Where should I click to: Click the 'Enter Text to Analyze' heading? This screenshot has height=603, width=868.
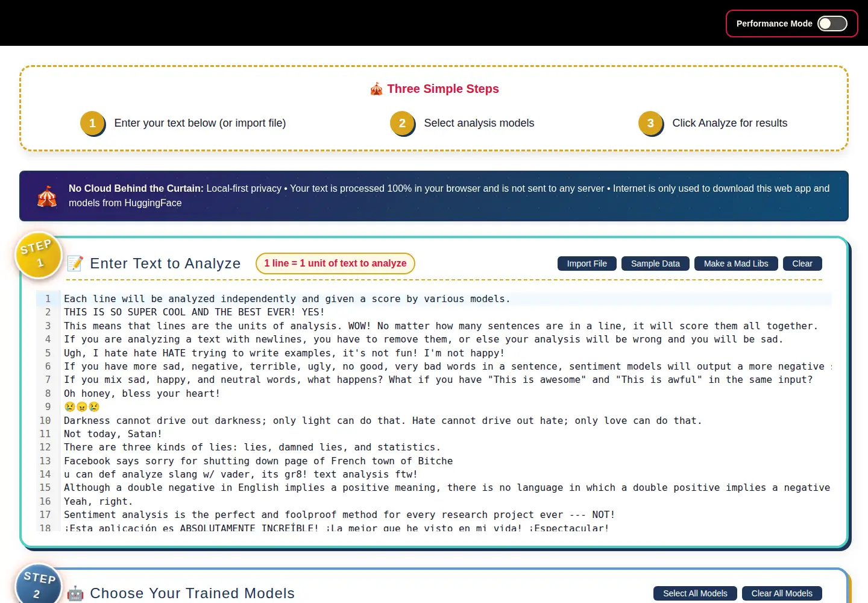point(165,264)
